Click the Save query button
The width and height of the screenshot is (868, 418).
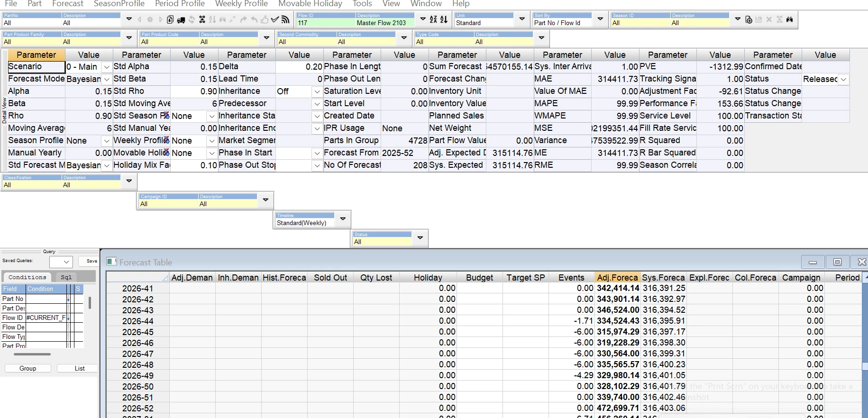pyautogui.click(x=91, y=261)
